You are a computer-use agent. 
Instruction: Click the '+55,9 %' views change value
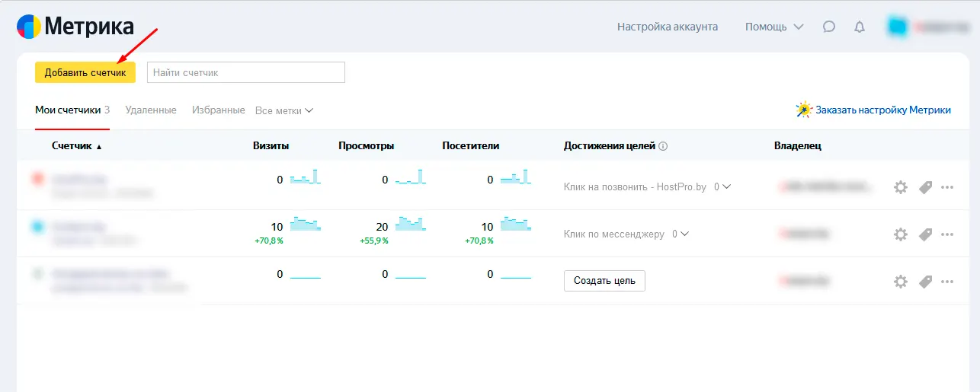[x=374, y=241]
